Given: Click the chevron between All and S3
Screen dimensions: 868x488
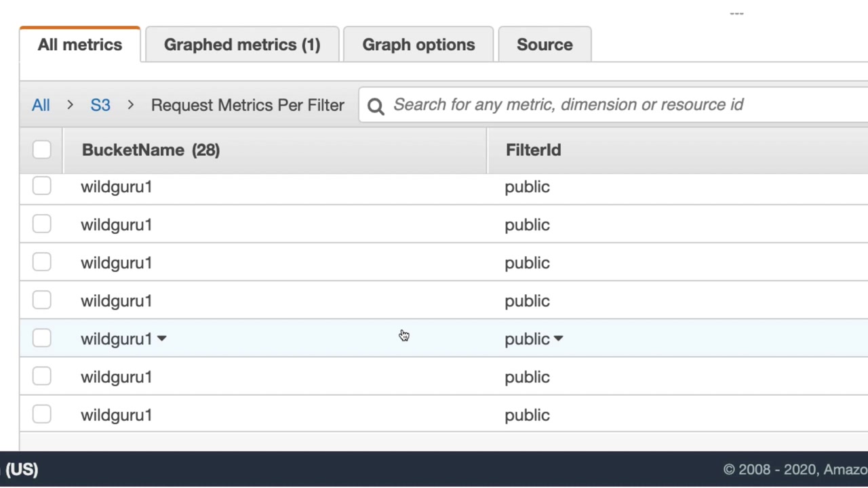Looking at the screenshot, I should [x=70, y=105].
